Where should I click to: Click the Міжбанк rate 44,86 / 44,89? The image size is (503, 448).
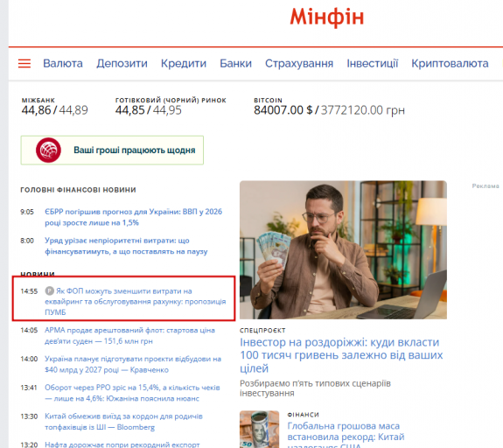tap(54, 110)
